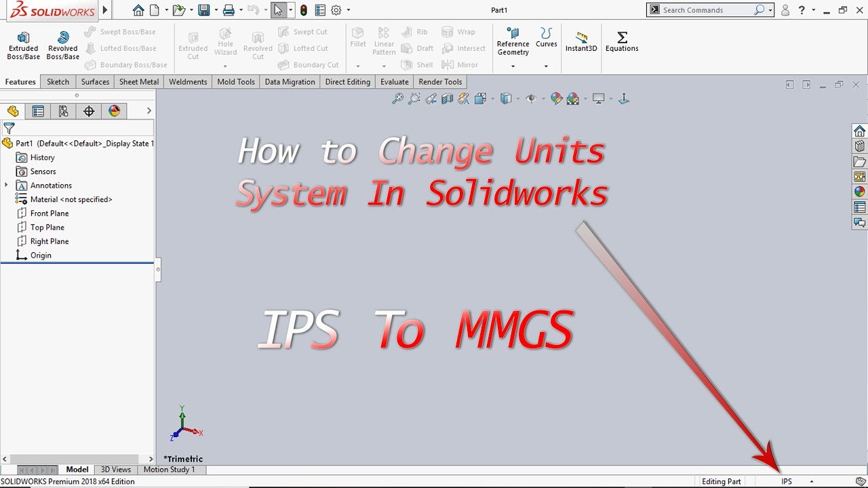Switch to the Mold Tools tab
The image size is (868, 488).
[x=236, y=82]
